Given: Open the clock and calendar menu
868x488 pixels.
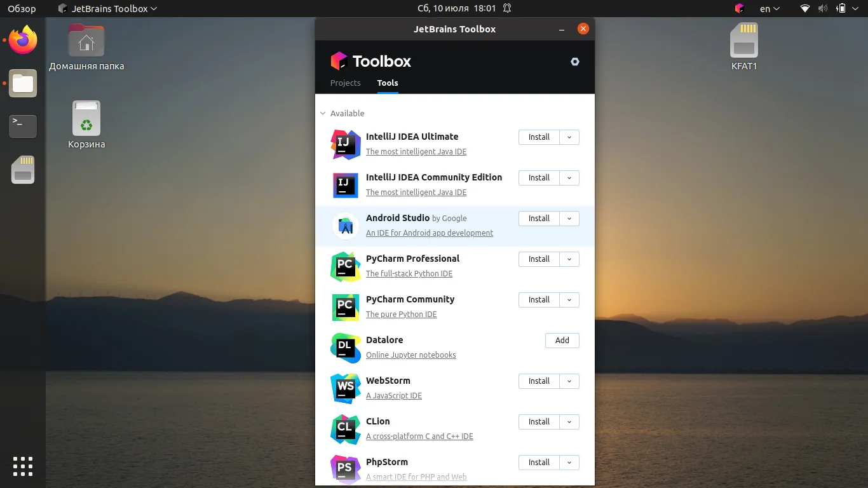Looking at the screenshot, I should 456,9.
